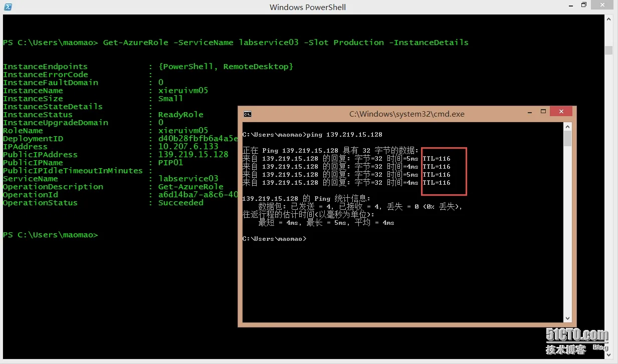Click the '数据包: 已发送 = 4' statistics line
The image size is (618, 364).
click(x=360, y=207)
